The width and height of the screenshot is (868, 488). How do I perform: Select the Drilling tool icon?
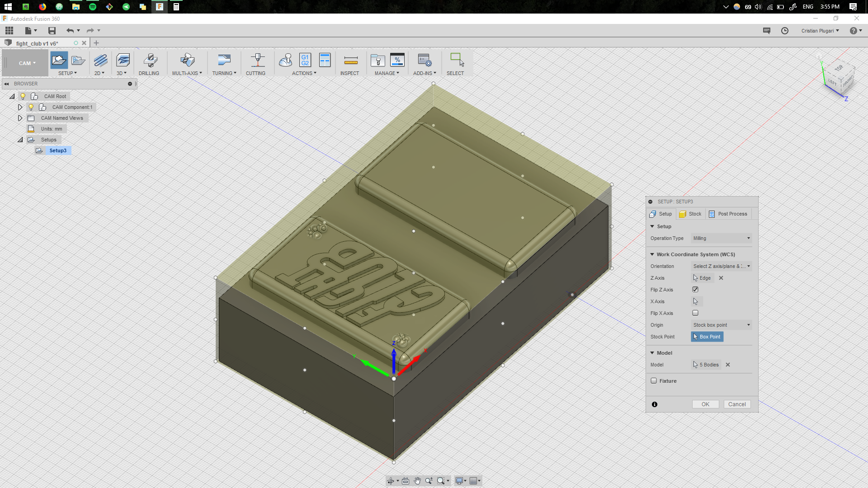coord(150,60)
